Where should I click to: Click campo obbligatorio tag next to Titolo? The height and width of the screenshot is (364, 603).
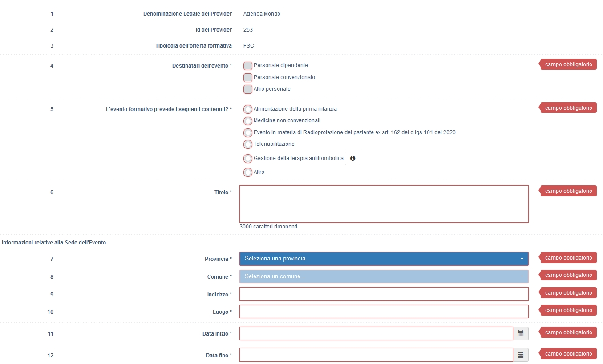(568, 191)
